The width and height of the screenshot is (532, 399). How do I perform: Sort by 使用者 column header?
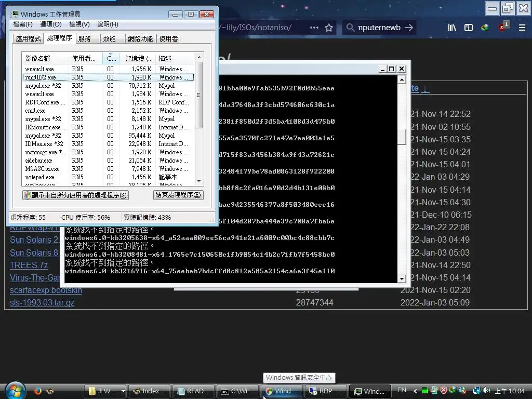86,58
